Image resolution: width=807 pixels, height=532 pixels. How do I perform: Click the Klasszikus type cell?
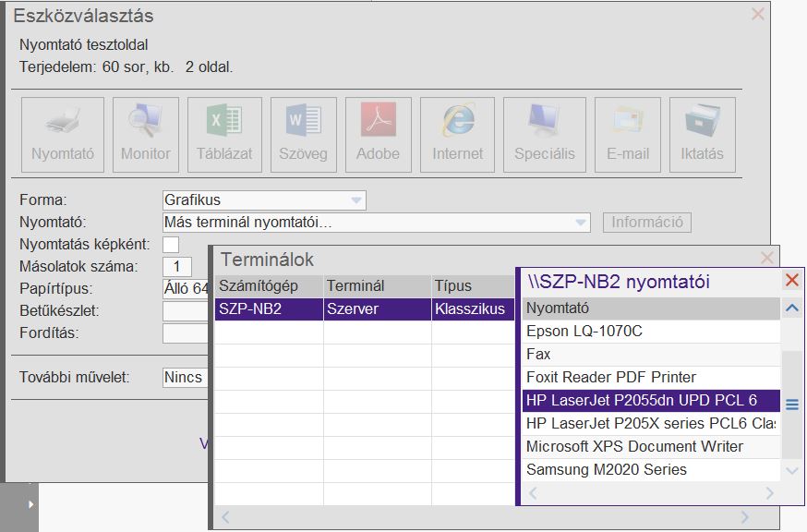pos(473,309)
